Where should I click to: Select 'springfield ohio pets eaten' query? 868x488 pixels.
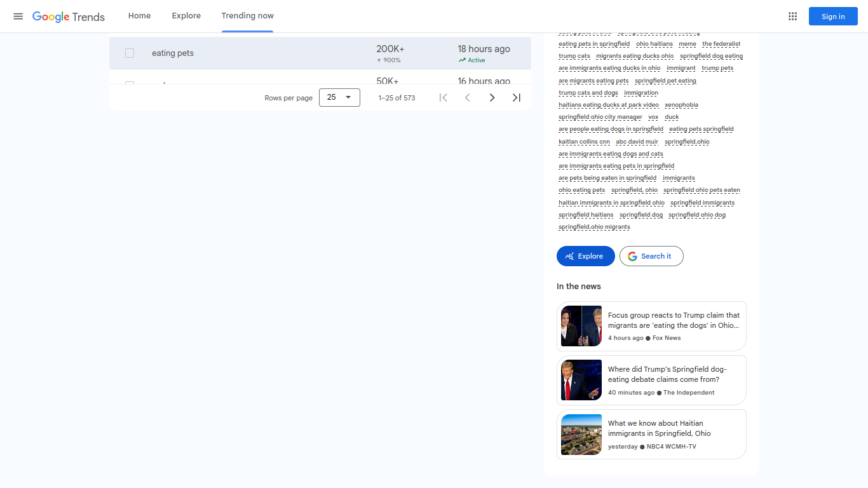pyautogui.click(x=702, y=190)
